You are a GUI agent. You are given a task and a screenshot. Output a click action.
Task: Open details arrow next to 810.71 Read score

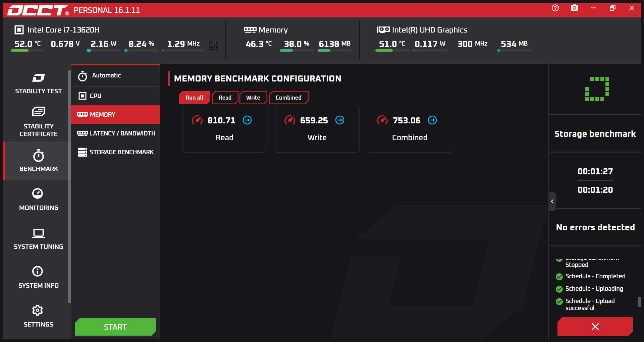tap(247, 120)
